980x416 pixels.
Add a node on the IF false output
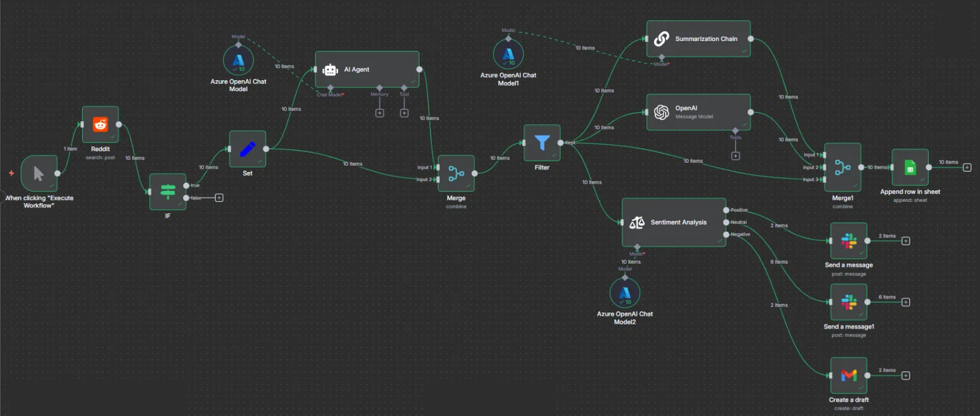219,198
